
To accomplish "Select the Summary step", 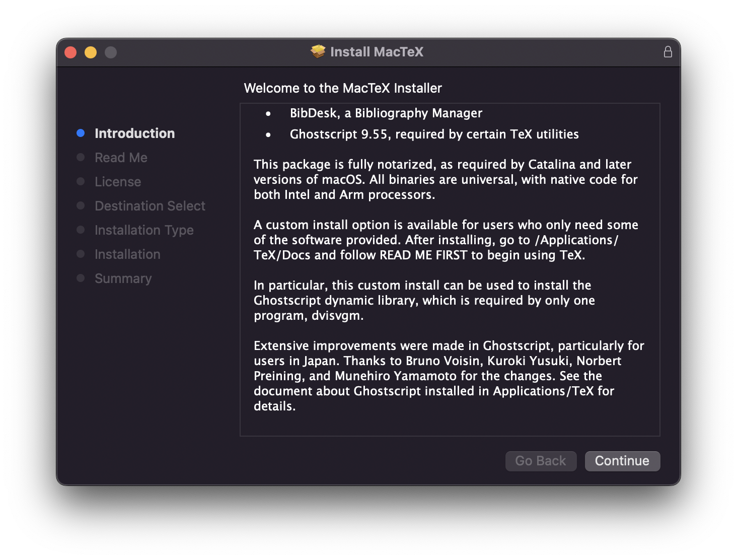I will point(123,278).
